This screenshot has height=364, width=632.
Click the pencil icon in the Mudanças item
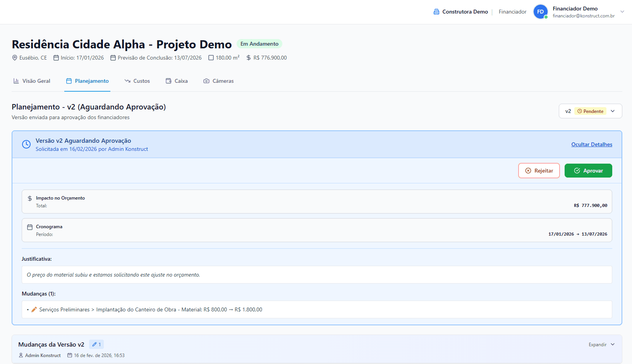tap(34, 309)
